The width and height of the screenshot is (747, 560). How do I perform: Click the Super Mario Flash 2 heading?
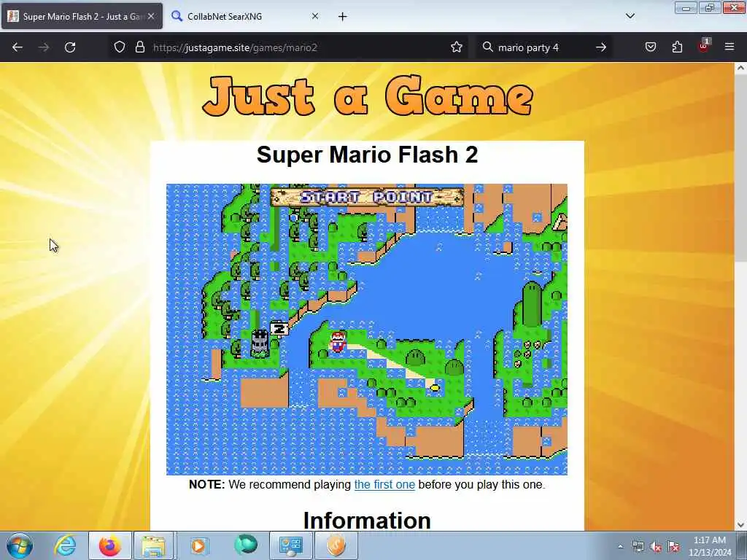(367, 155)
